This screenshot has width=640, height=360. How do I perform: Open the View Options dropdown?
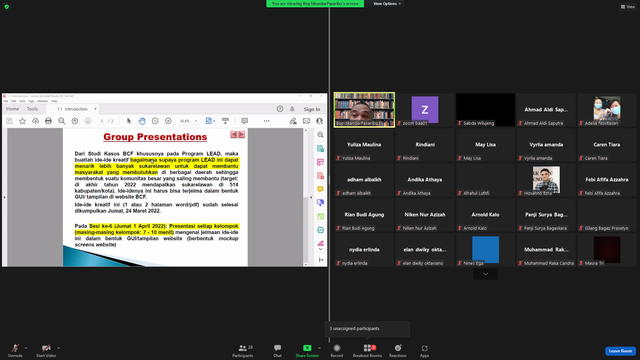387,4
